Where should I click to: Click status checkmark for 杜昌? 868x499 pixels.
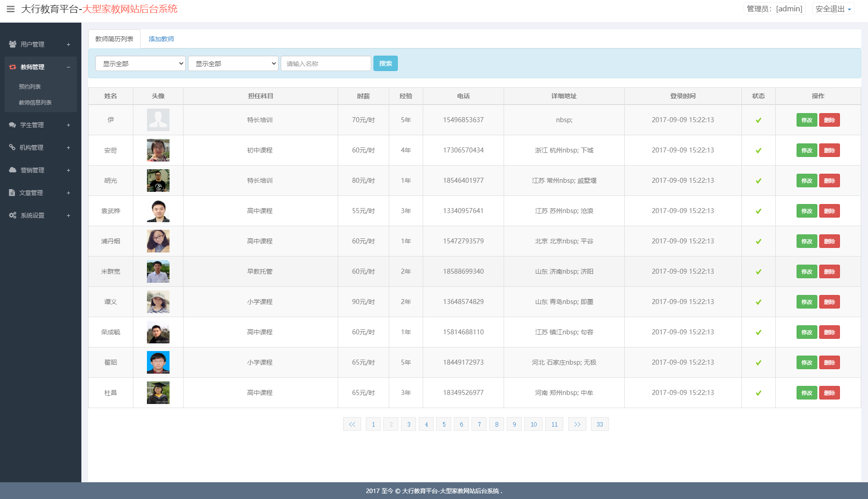[759, 393]
